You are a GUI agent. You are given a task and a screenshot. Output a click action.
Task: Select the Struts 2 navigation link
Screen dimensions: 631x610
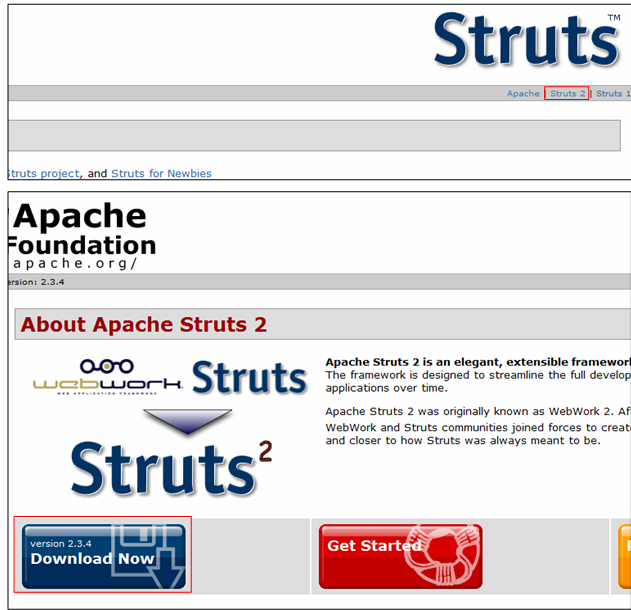[567, 93]
